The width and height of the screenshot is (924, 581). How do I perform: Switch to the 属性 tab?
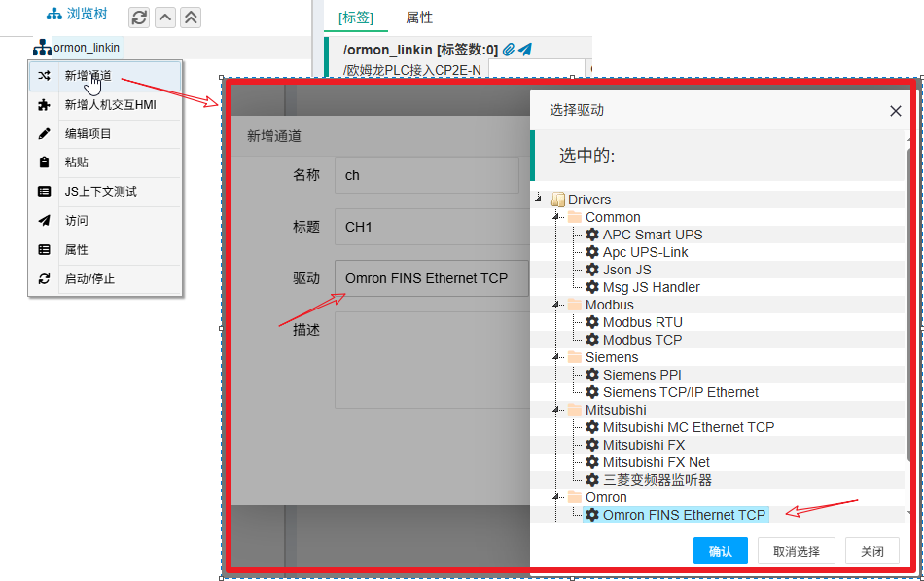tap(419, 18)
